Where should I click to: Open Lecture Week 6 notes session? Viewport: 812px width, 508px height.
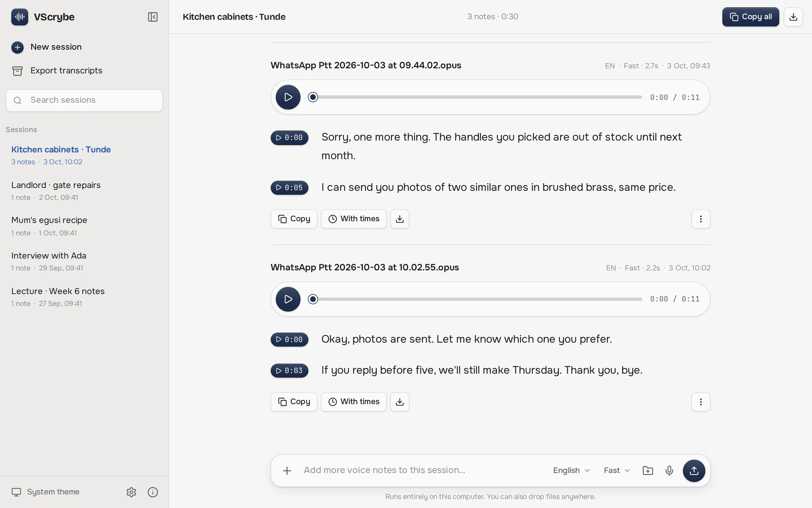pyautogui.click(x=84, y=297)
